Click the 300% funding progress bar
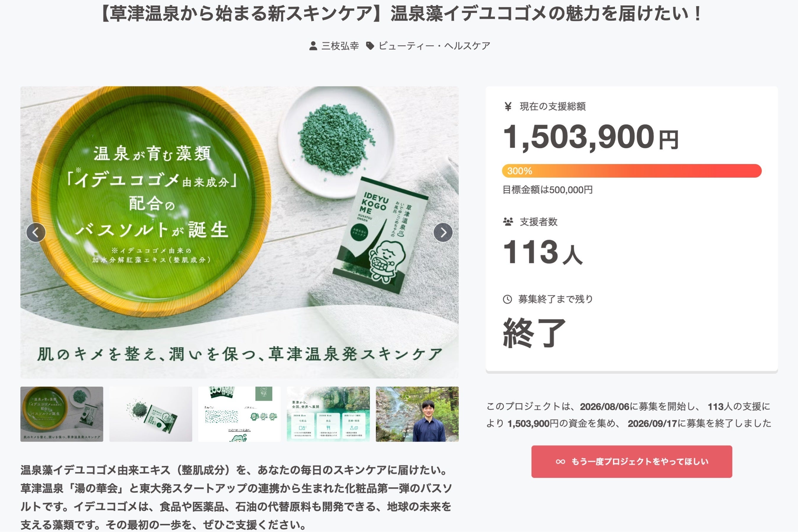 coord(632,171)
